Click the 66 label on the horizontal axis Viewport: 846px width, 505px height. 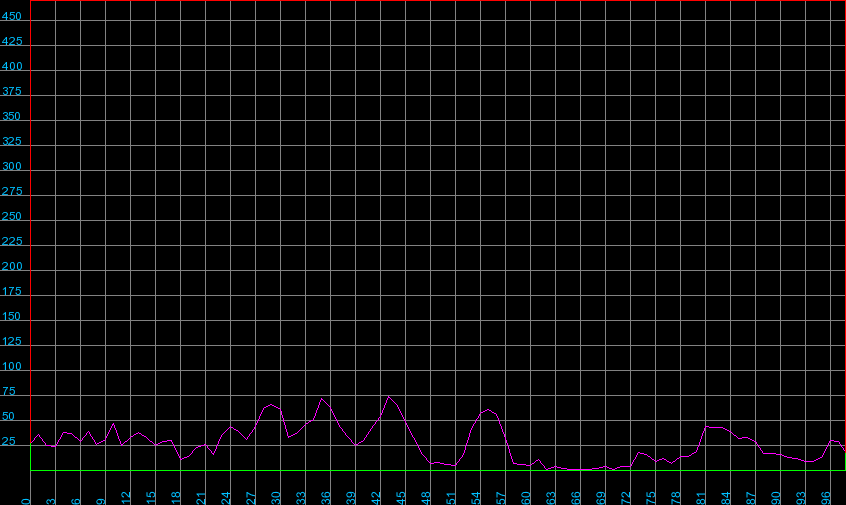tap(576, 498)
